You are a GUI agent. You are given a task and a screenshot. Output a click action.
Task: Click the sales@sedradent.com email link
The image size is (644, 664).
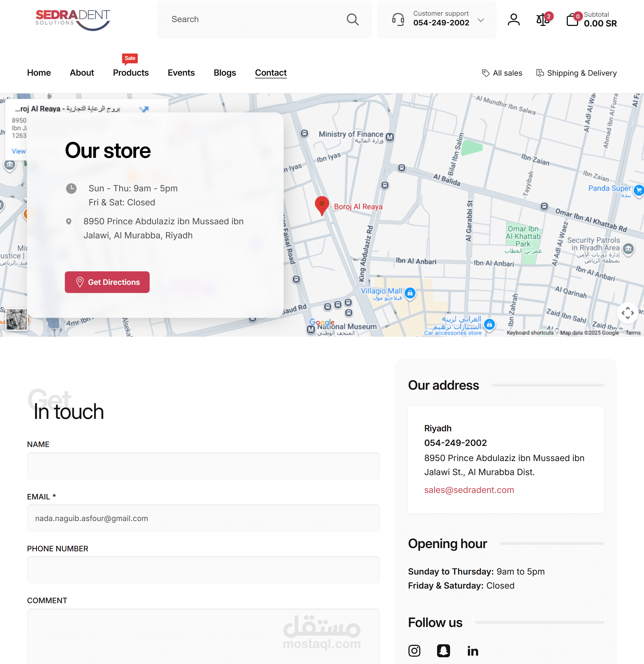point(469,490)
